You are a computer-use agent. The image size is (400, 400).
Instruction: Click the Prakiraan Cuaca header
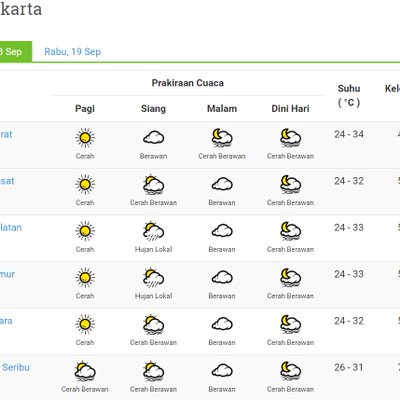pos(188,83)
